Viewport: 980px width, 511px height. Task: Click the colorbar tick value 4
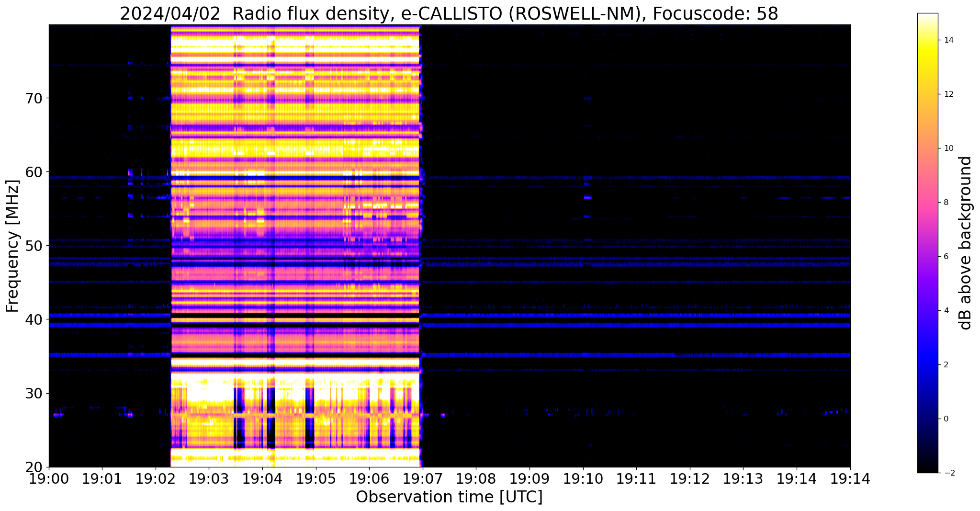pos(946,311)
